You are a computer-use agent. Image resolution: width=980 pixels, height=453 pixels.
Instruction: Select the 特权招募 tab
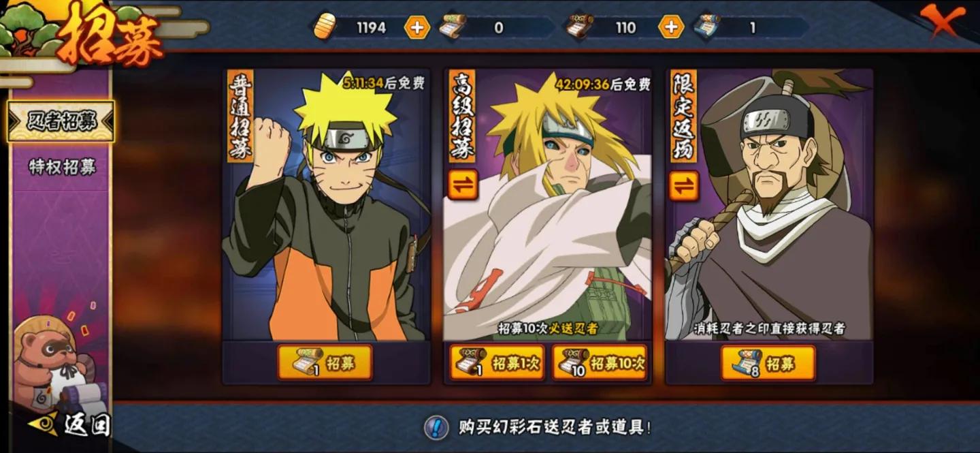pyautogui.click(x=61, y=167)
